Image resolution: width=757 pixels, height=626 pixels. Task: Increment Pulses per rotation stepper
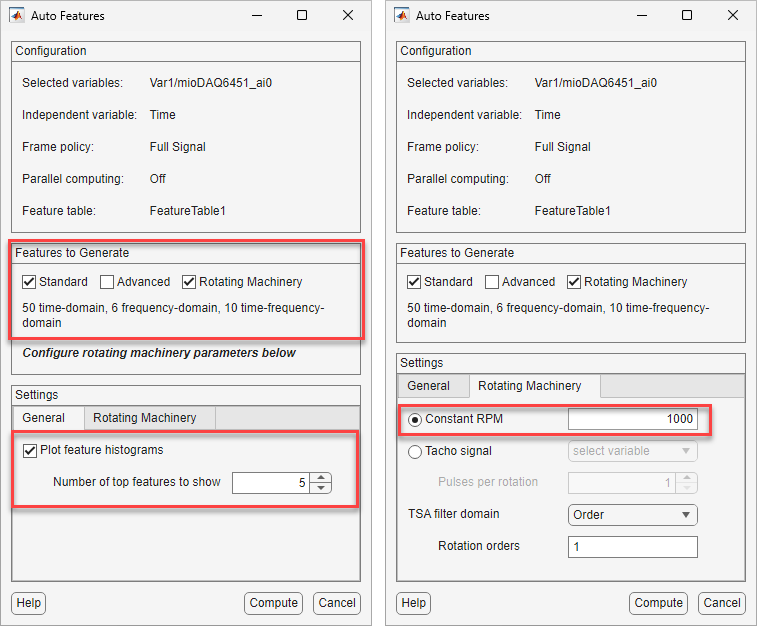click(687, 478)
